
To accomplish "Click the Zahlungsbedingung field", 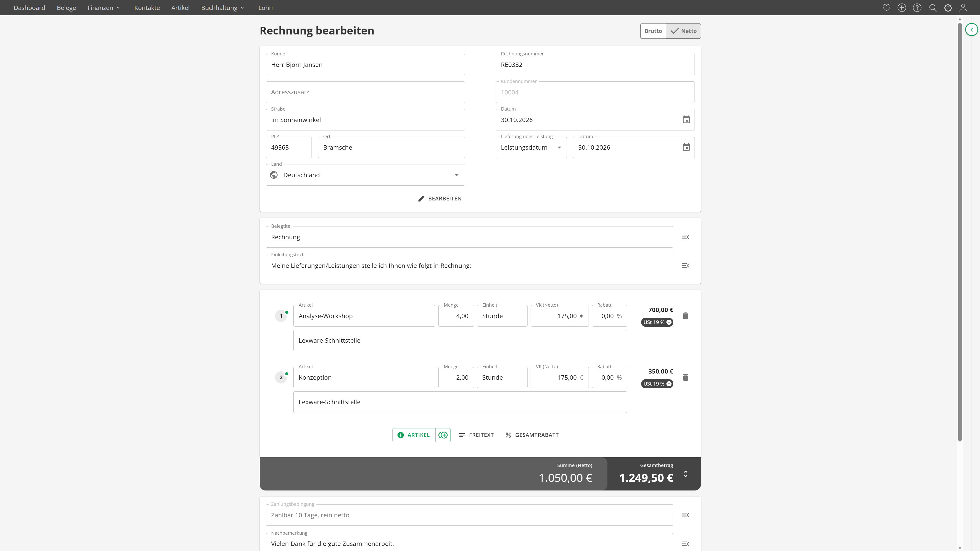I will coord(470,515).
